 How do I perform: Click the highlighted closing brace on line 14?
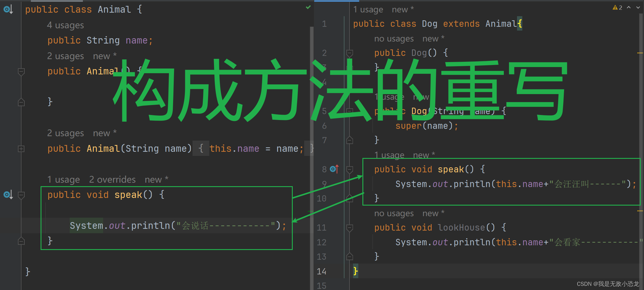(x=356, y=271)
